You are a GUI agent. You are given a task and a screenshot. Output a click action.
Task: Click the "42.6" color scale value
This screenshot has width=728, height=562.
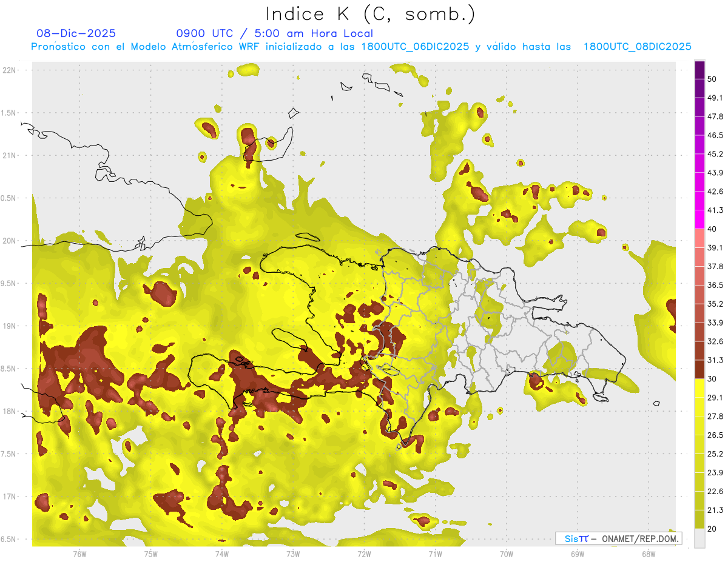click(x=715, y=192)
